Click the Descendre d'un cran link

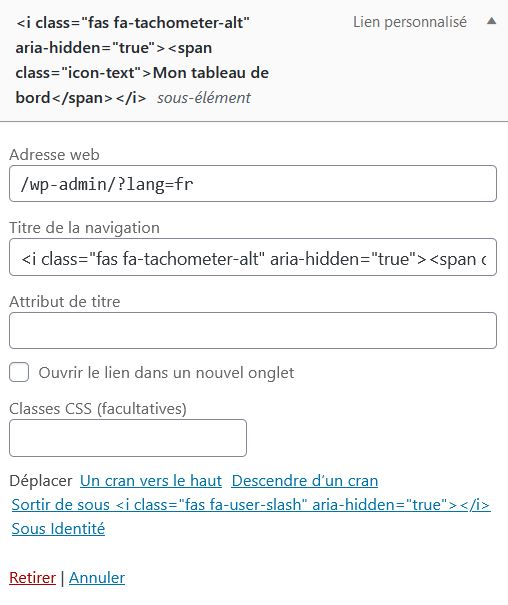tap(305, 481)
